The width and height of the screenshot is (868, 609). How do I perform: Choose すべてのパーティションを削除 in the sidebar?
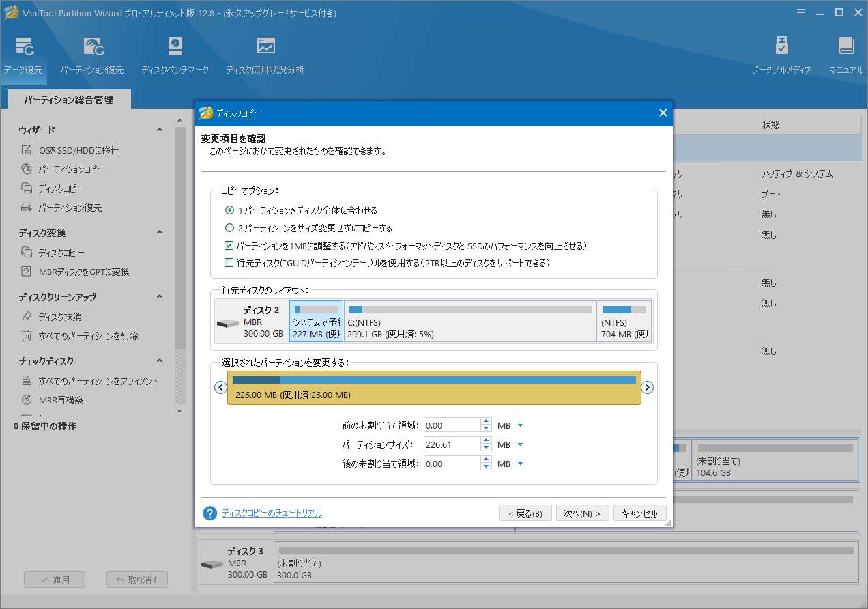(x=89, y=336)
